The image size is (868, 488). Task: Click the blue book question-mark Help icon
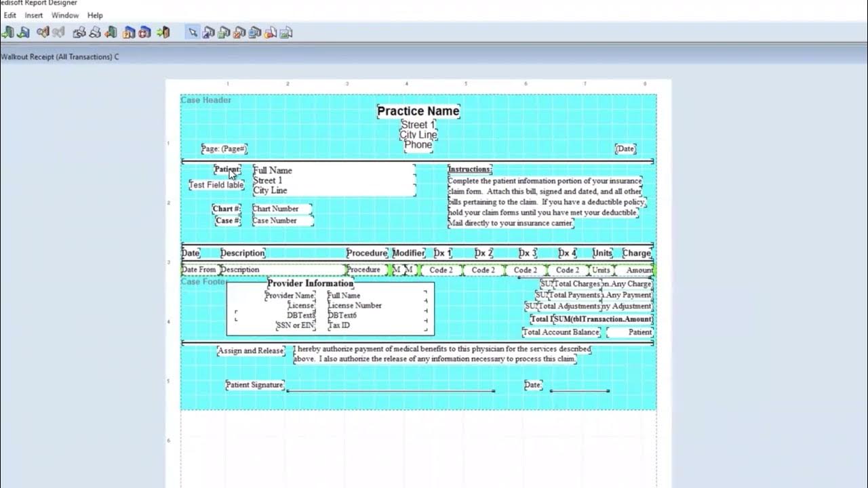(130, 32)
